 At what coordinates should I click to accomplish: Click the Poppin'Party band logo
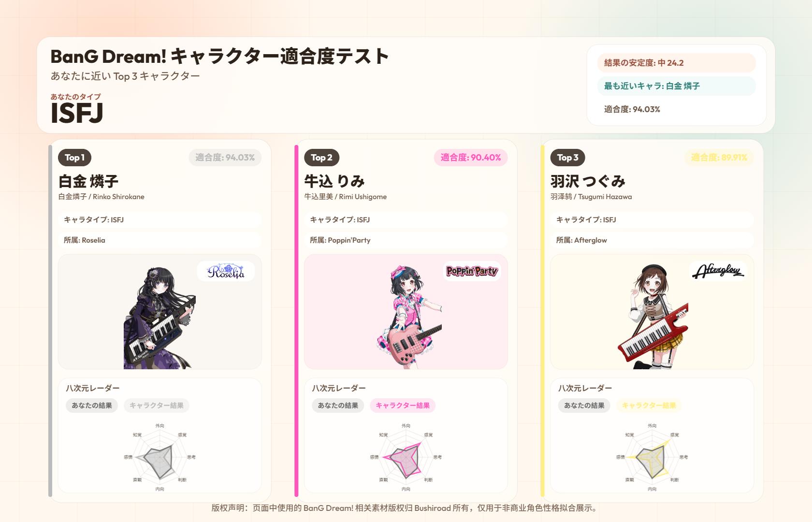[472, 271]
